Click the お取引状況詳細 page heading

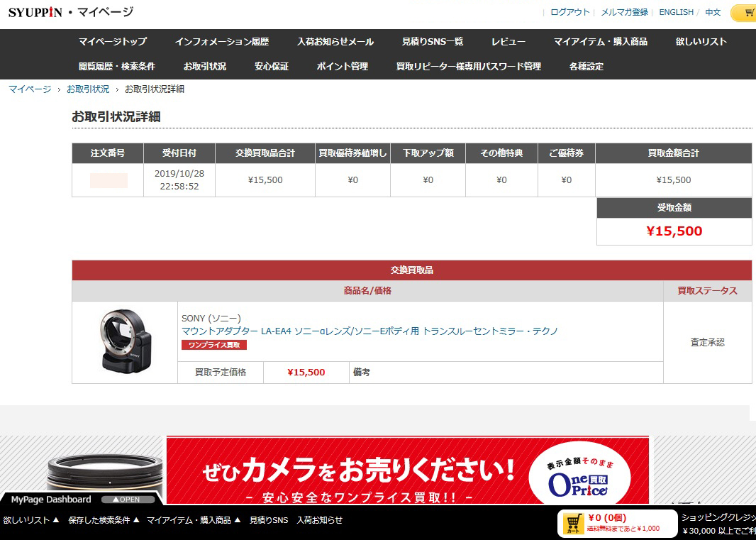116,117
